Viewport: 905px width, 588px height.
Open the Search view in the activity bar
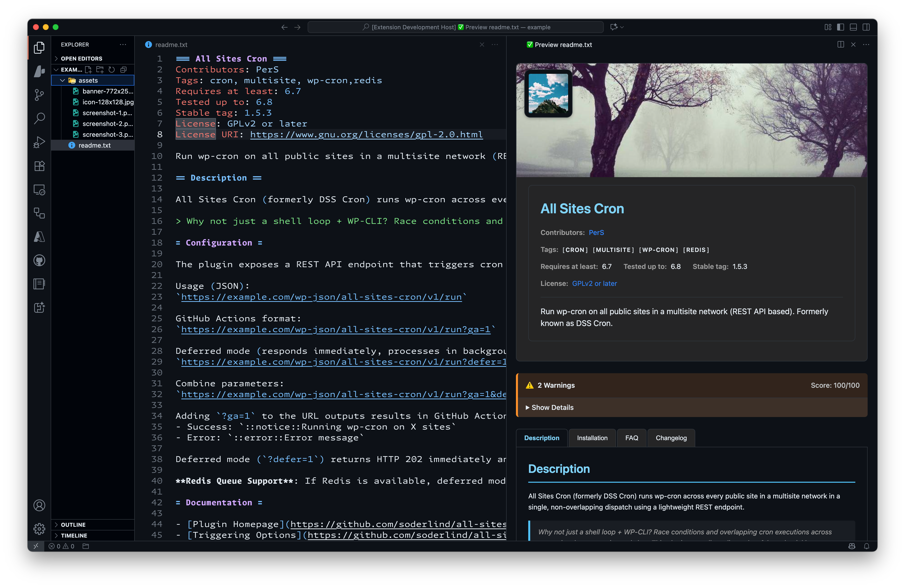pos(39,119)
